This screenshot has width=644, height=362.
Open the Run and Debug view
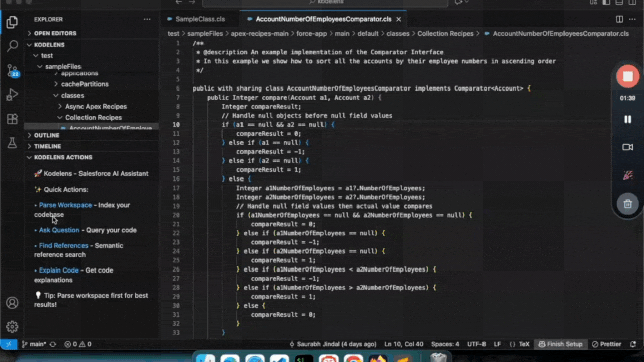[x=12, y=95]
